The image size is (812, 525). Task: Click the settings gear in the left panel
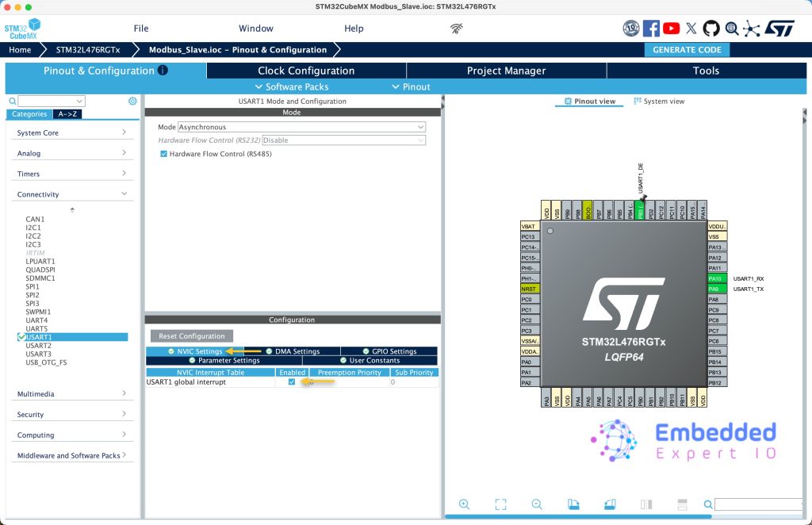click(x=132, y=102)
